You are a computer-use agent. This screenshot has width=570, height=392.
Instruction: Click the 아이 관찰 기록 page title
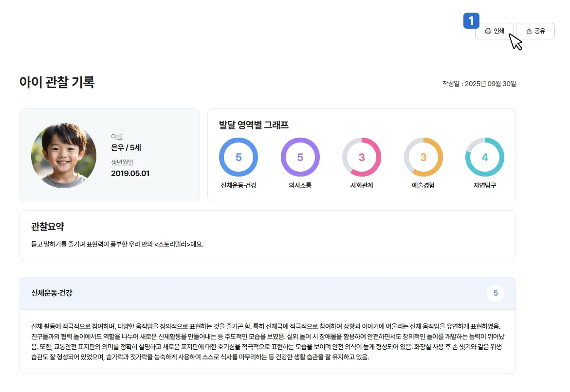click(57, 82)
